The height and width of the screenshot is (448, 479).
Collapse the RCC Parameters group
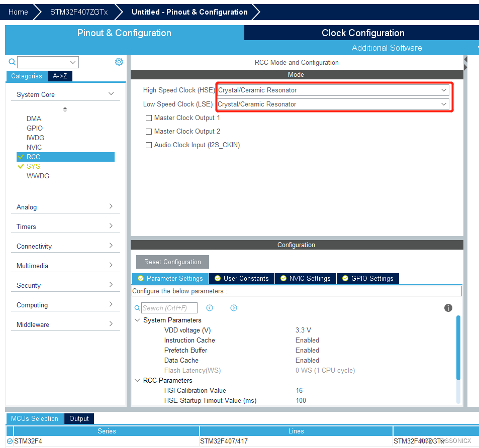point(138,380)
